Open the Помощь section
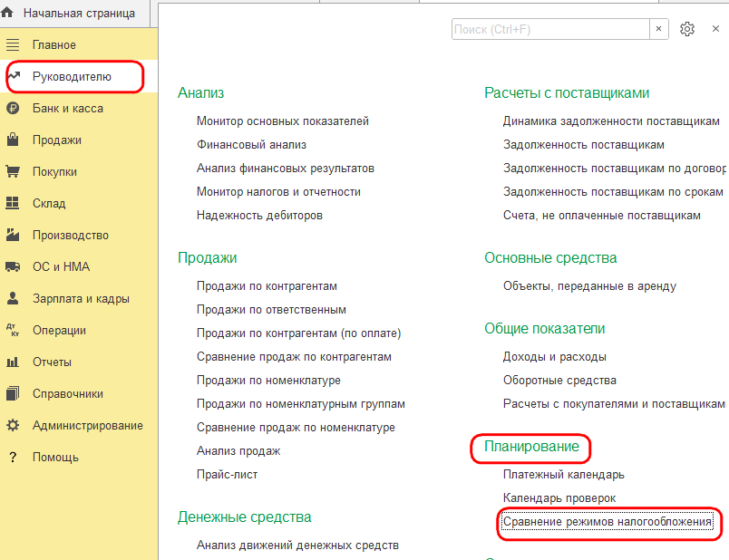729x560 pixels. click(55, 458)
